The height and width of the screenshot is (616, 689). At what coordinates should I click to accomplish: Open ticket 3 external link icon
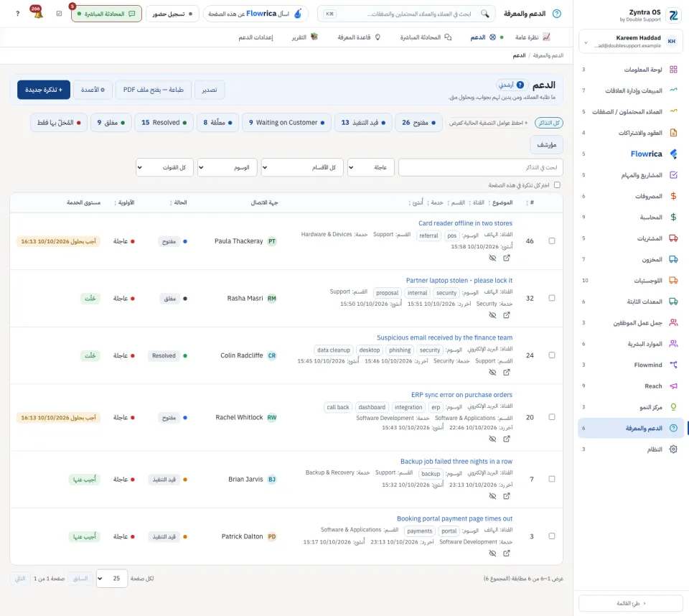pyautogui.click(x=507, y=553)
